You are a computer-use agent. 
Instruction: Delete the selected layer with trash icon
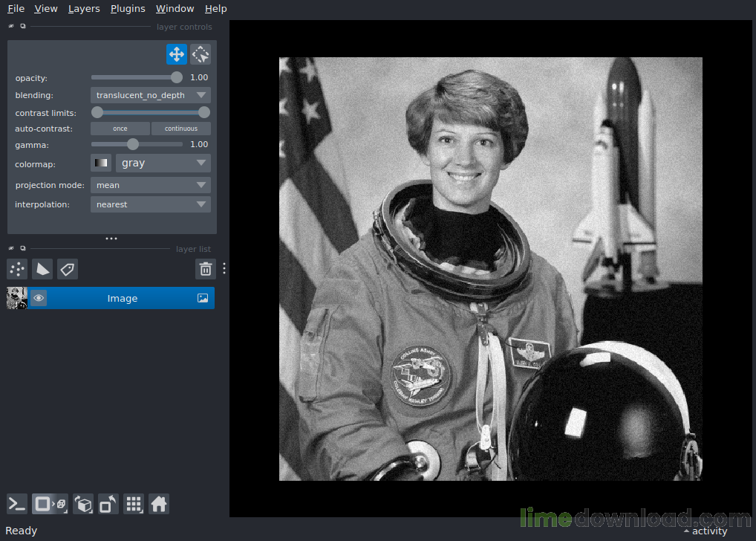206,268
